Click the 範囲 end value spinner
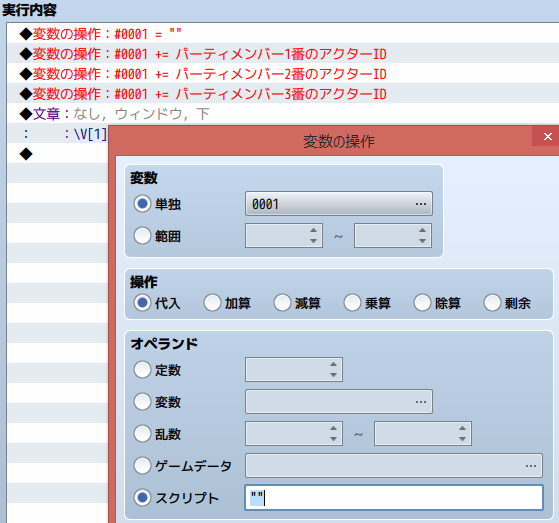The height and width of the screenshot is (523, 559). point(393,235)
